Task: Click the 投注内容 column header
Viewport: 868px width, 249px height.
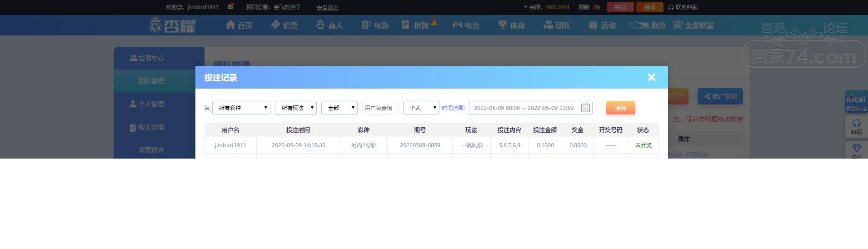Action: (x=509, y=130)
